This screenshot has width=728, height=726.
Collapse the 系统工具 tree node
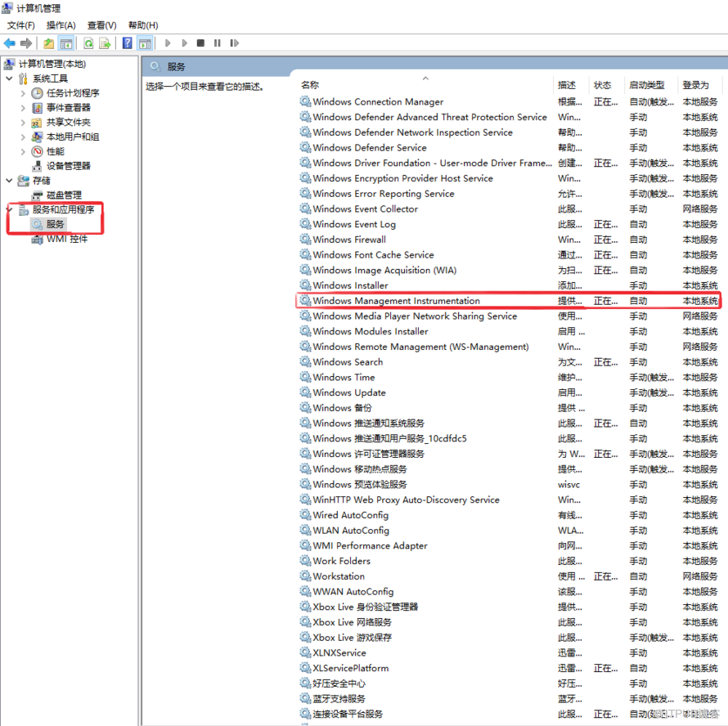9,78
